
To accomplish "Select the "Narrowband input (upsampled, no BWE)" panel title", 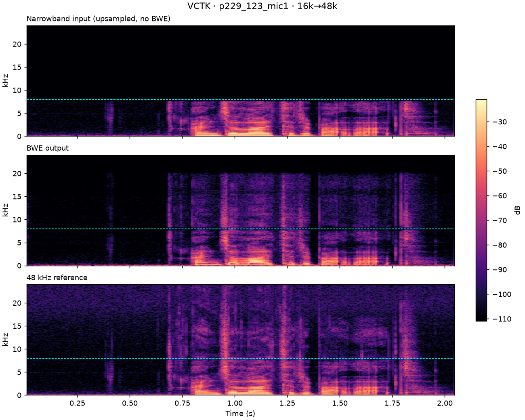I will pyautogui.click(x=99, y=19).
